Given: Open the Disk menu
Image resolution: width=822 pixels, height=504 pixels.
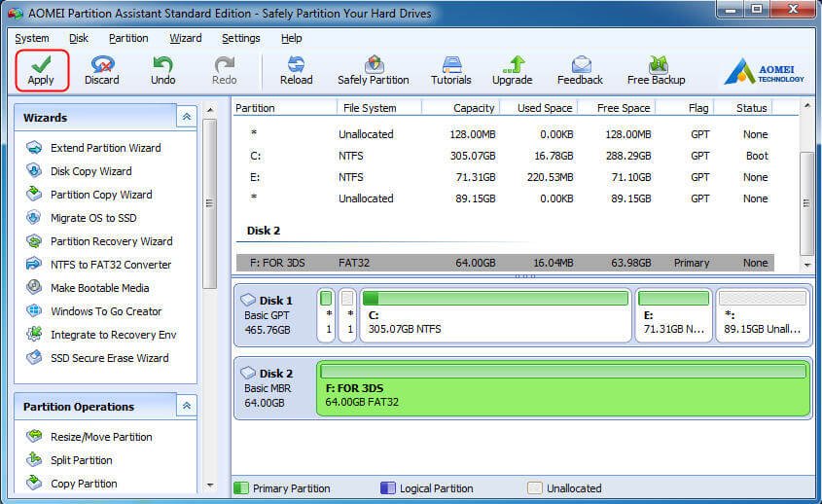Looking at the screenshot, I should coord(79,38).
